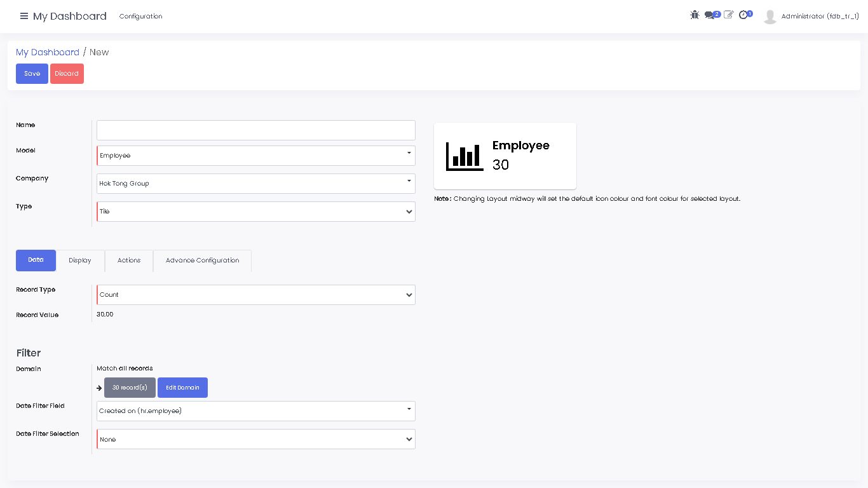
Task: Click the Administrator user avatar
Action: point(770,17)
